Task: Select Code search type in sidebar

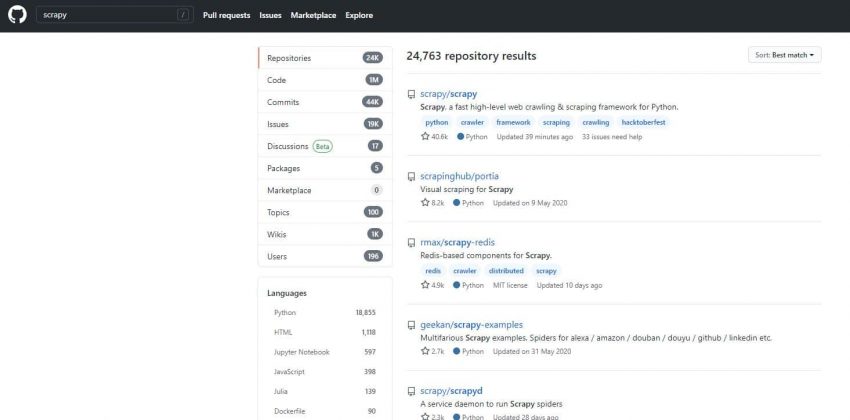Action: click(x=325, y=80)
